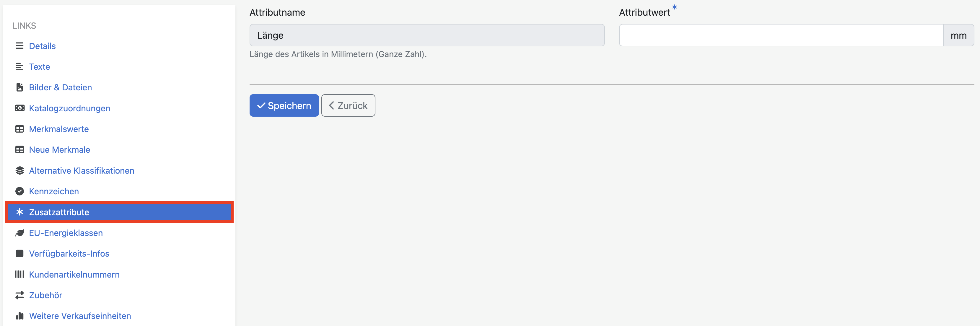Image resolution: width=980 pixels, height=326 pixels.
Task: Open the Neue Merkmale section
Action: click(60, 150)
